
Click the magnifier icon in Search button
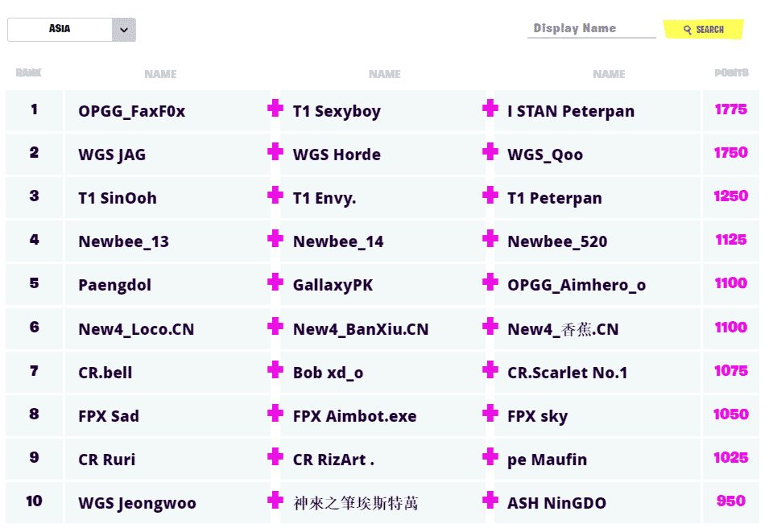tap(688, 30)
